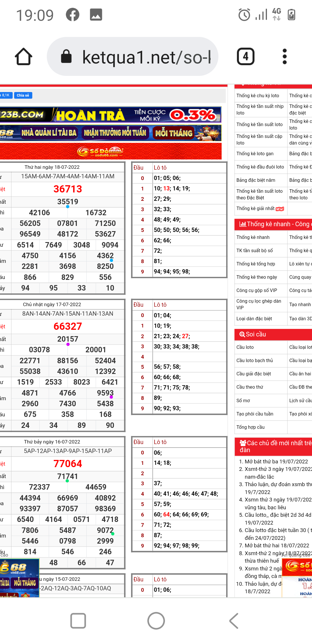The width and height of the screenshot is (312, 644).
Task: Open the HOÀN TRẢ 0.3% banner ad
Action: (111, 115)
